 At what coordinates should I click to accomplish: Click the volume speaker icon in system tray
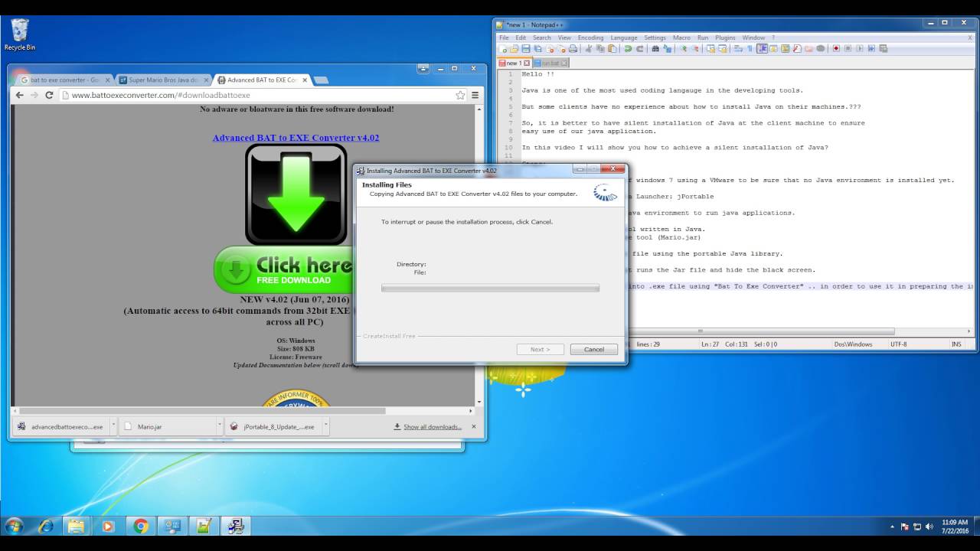(929, 527)
